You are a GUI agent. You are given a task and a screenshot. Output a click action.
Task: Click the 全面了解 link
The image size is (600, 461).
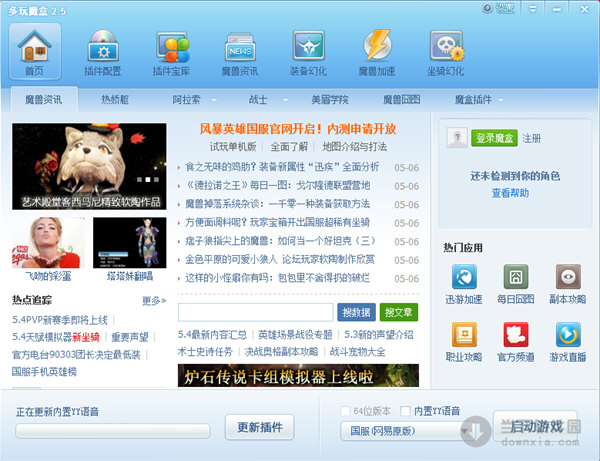pos(289,147)
